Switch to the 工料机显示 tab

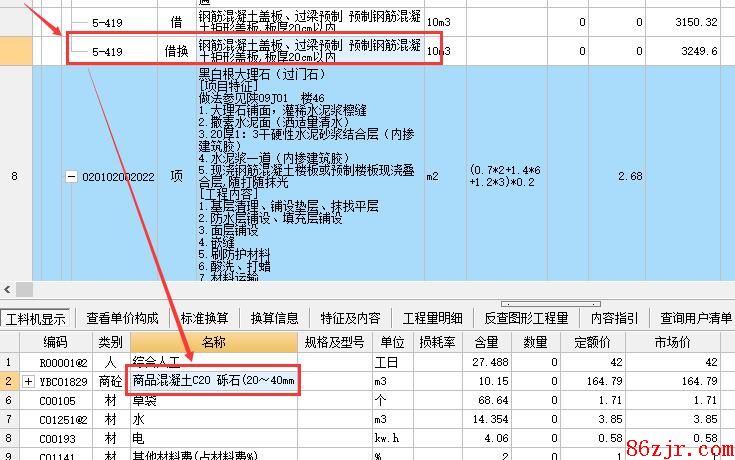pyautogui.click(x=37, y=318)
